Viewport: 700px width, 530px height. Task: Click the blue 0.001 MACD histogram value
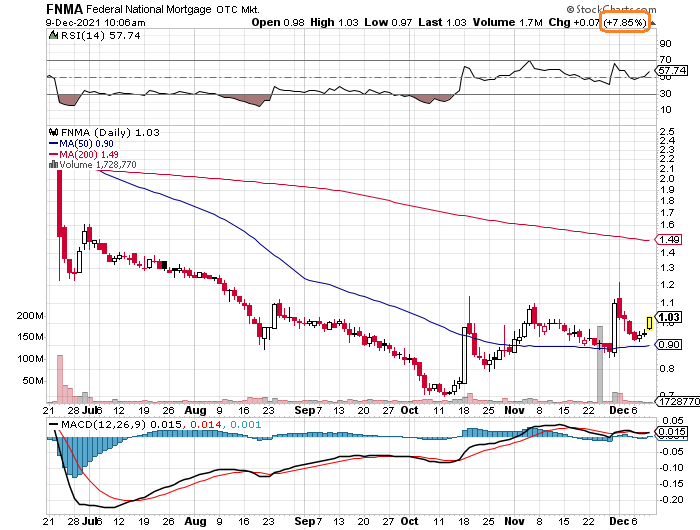pyautogui.click(x=245, y=424)
